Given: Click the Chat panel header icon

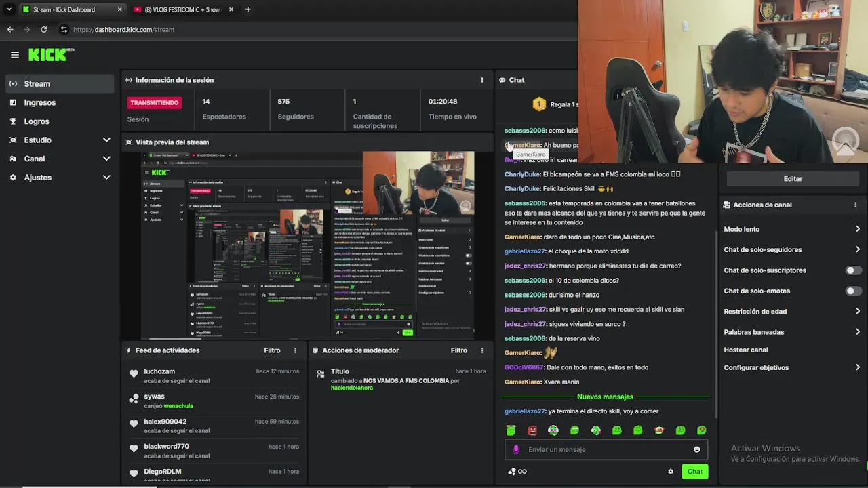Looking at the screenshot, I should point(502,80).
